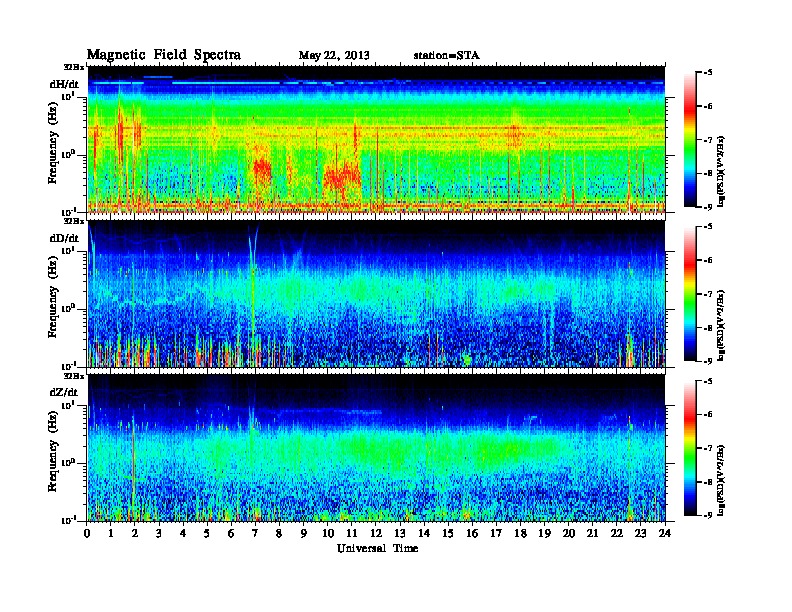Click the "Magnetic Field Spectra" plot title
The width and height of the screenshot is (792, 612).
pyautogui.click(x=164, y=55)
